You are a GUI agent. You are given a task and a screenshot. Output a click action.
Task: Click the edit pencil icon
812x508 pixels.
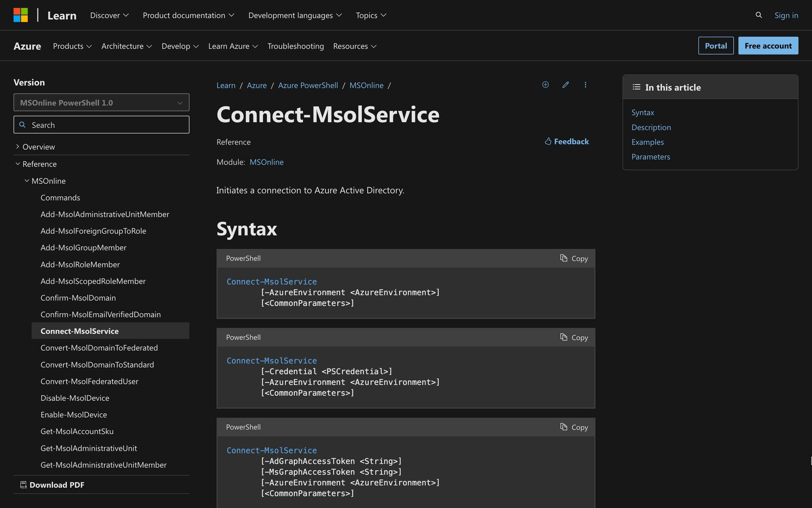(x=565, y=84)
